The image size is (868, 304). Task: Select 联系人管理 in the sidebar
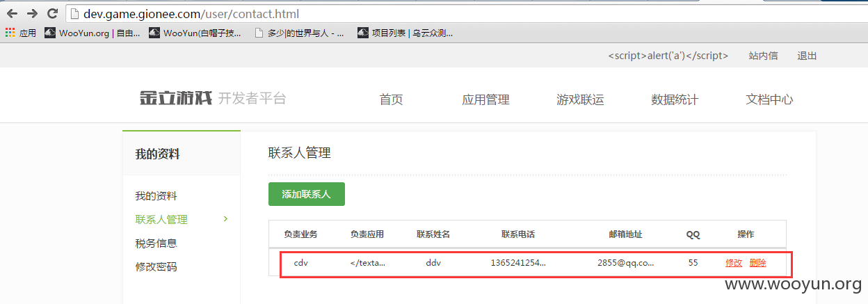[161, 220]
